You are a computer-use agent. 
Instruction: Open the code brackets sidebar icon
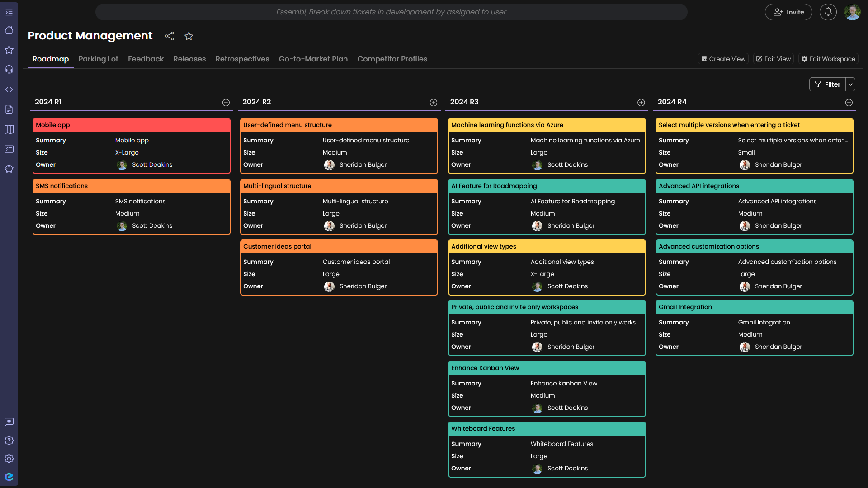9,89
